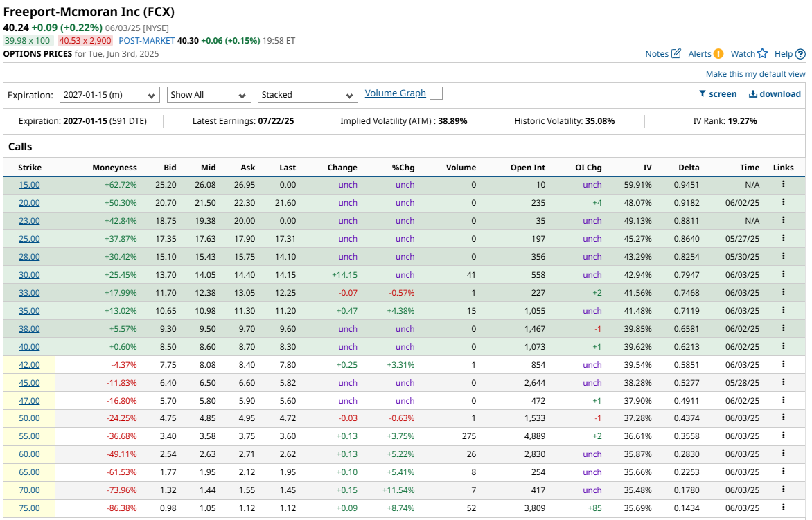The width and height of the screenshot is (812, 520).
Task: Click the screen link text
Action: coord(723,94)
